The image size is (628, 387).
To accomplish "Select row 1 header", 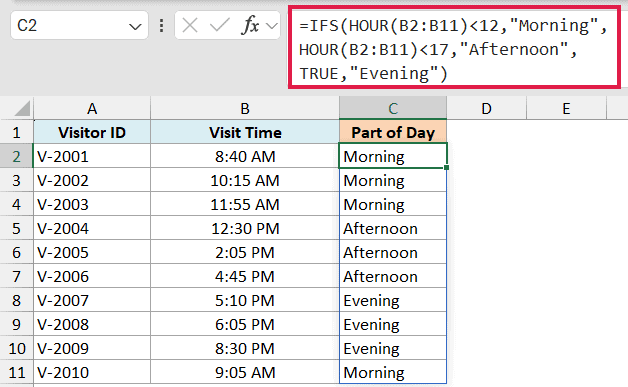I will [x=16, y=132].
